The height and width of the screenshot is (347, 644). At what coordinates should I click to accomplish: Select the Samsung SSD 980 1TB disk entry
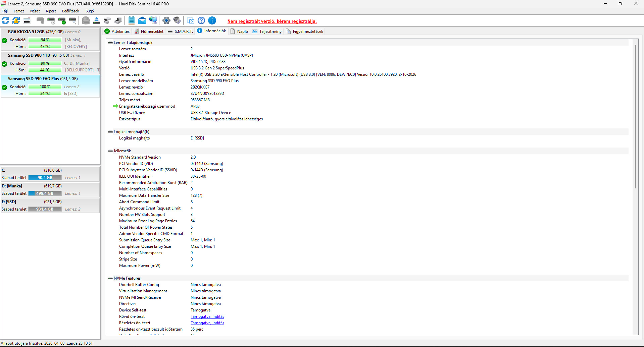point(50,63)
